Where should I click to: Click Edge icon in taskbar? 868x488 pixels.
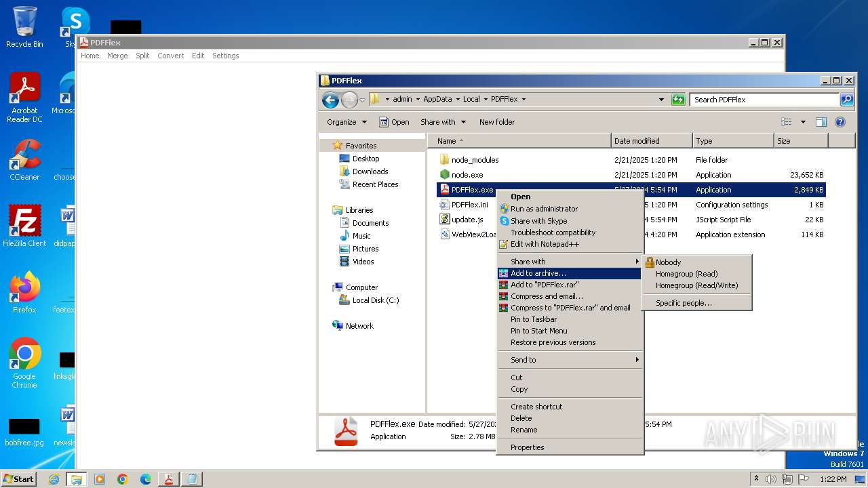146,479
